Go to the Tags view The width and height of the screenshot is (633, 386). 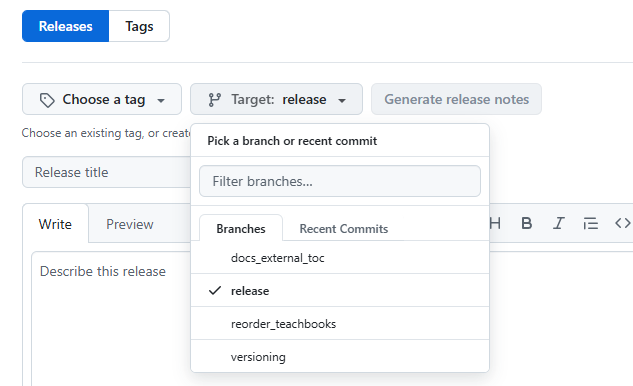139,26
